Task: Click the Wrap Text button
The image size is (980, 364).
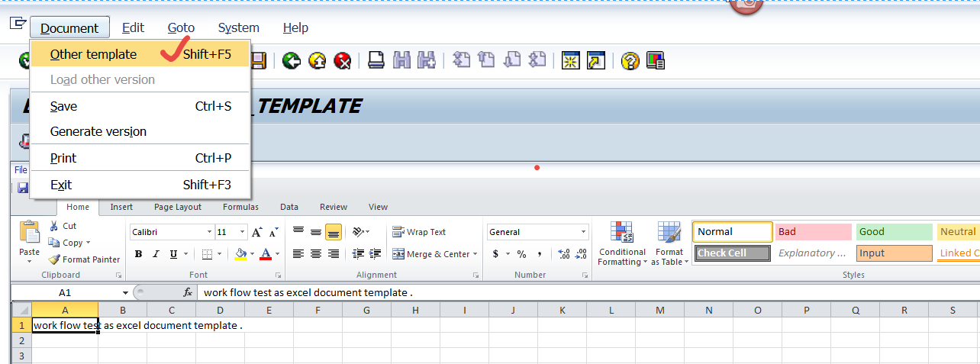Action: (x=419, y=232)
